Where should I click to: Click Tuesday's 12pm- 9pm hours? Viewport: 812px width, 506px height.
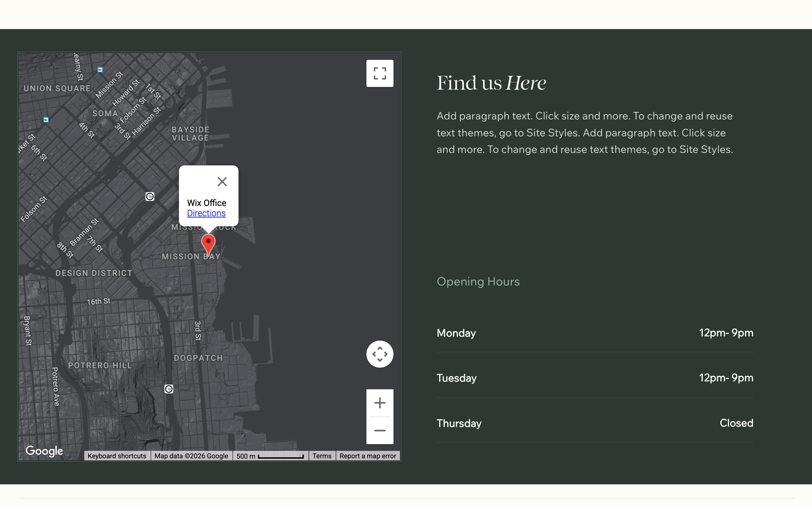(726, 378)
